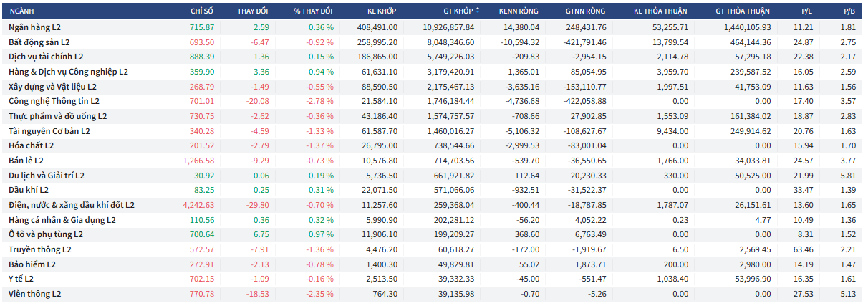Sort by the KL KHỚP column header
The width and height of the screenshot is (868, 306).
[382, 11]
